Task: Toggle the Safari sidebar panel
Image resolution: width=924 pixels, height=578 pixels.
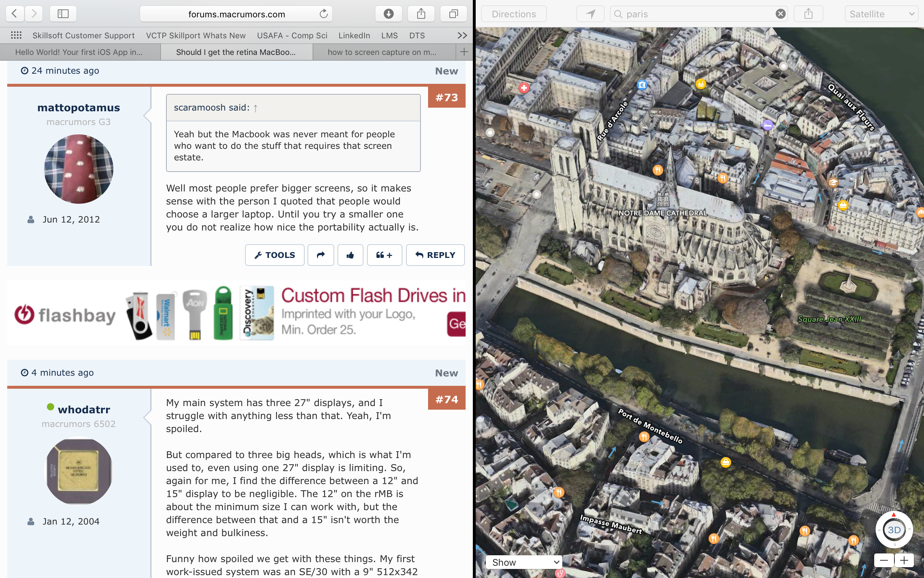Action: (x=63, y=14)
